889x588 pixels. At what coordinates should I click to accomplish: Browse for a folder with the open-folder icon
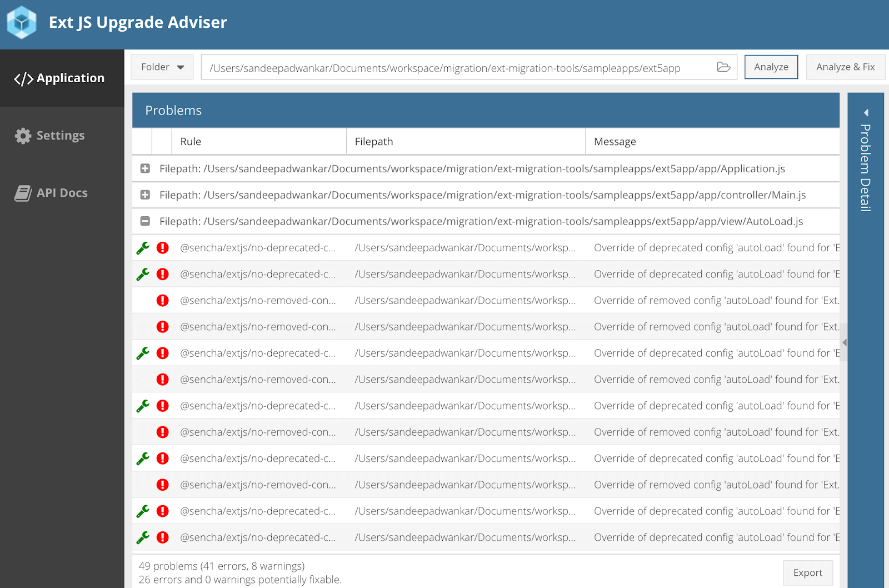723,67
